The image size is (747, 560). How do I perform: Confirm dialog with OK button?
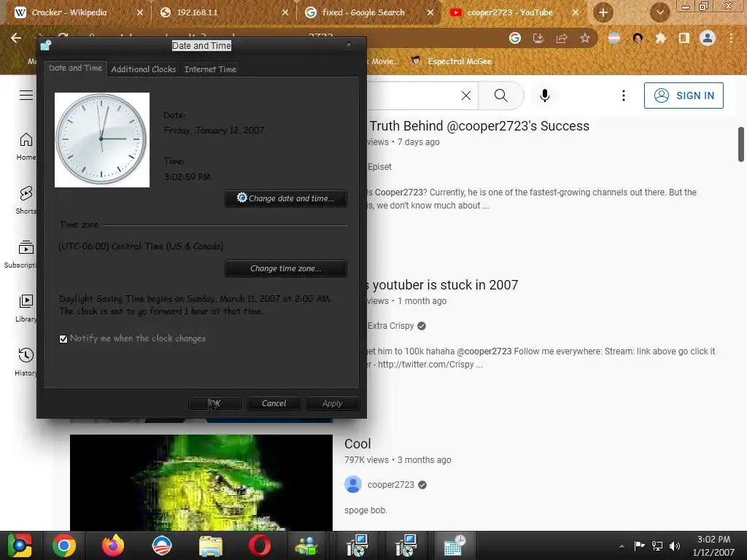[x=214, y=403]
